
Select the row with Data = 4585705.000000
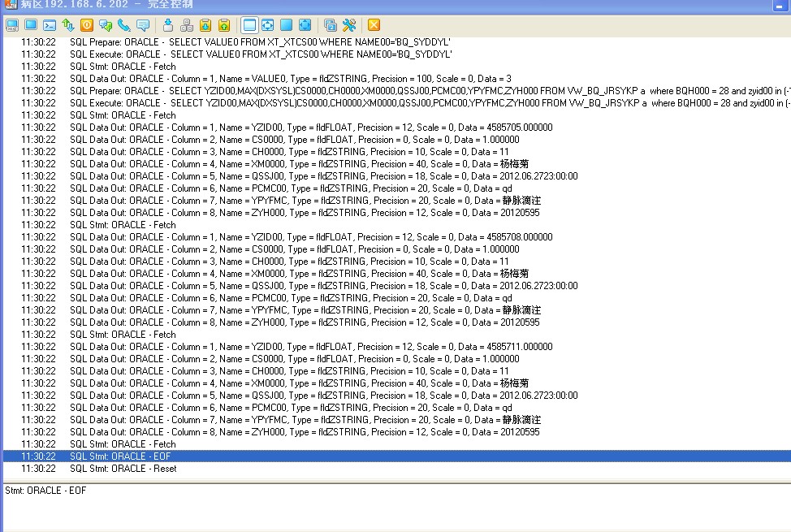(397, 128)
